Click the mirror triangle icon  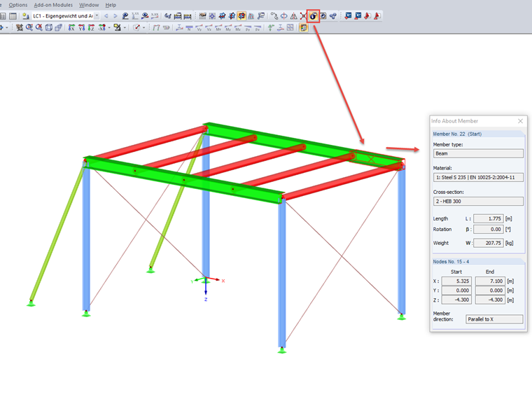294,16
